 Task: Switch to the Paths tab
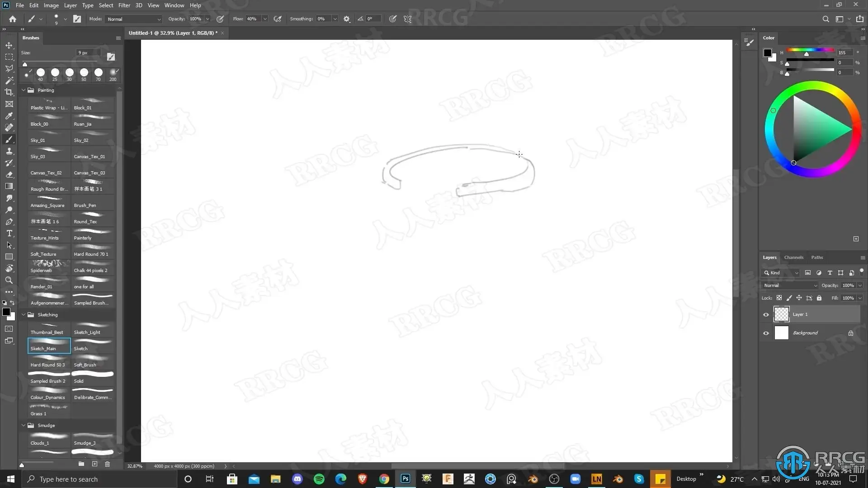pyautogui.click(x=817, y=258)
